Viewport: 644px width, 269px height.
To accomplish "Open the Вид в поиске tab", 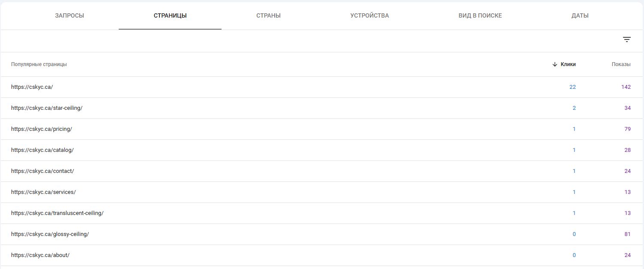I will [x=480, y=16].
